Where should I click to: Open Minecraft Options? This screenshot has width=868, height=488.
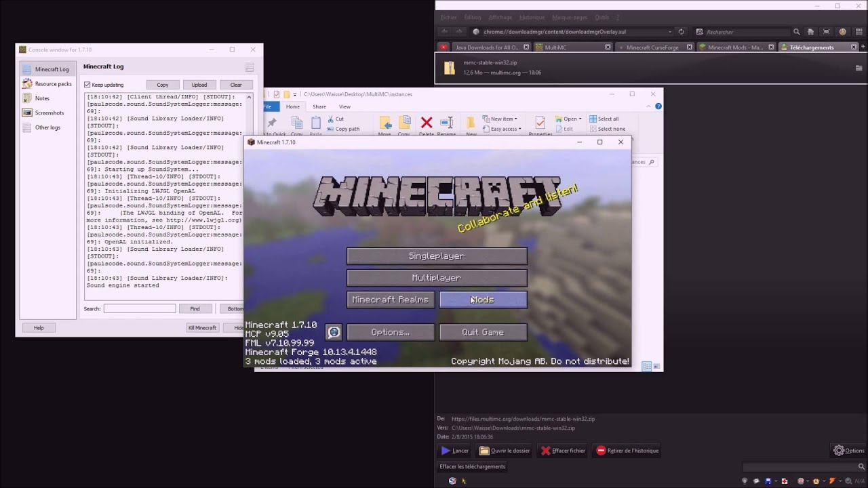390,332
